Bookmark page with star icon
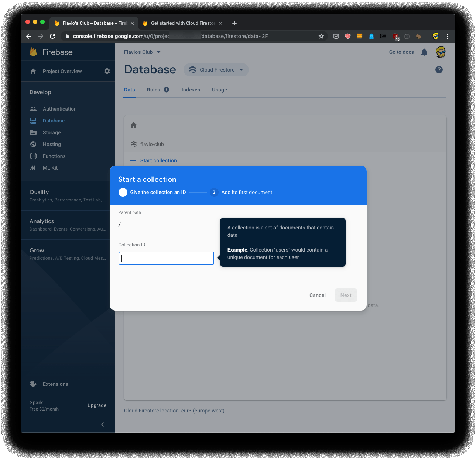This screenshot has width=476, height=460. coord(321,36)
